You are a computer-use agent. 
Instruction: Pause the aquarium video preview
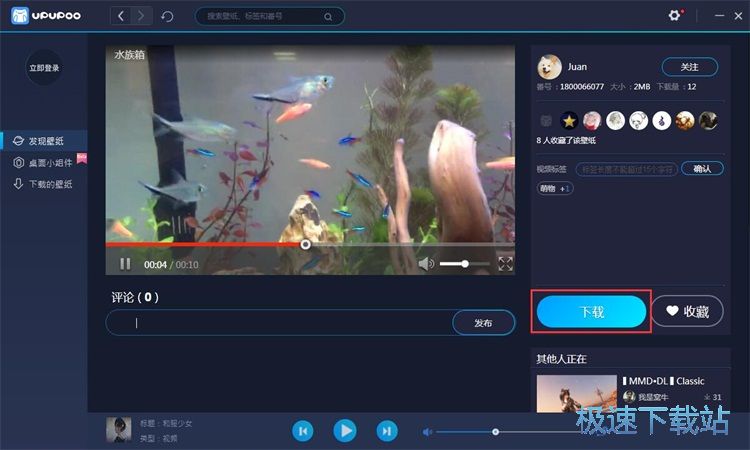click(125, 264)
